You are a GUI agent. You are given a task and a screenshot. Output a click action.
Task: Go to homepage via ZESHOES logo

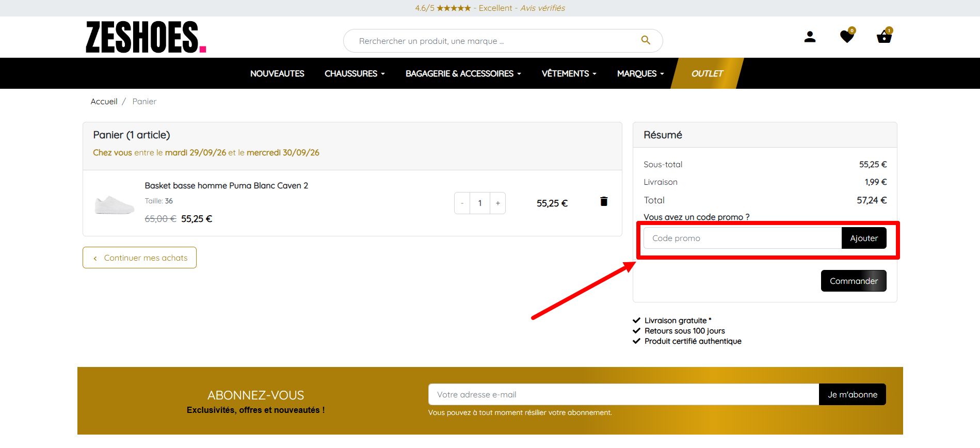[146, 37]
